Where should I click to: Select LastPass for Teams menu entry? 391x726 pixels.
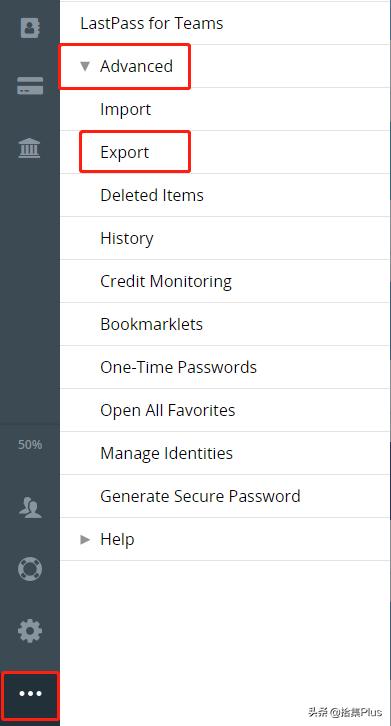(x=225, y=23)
